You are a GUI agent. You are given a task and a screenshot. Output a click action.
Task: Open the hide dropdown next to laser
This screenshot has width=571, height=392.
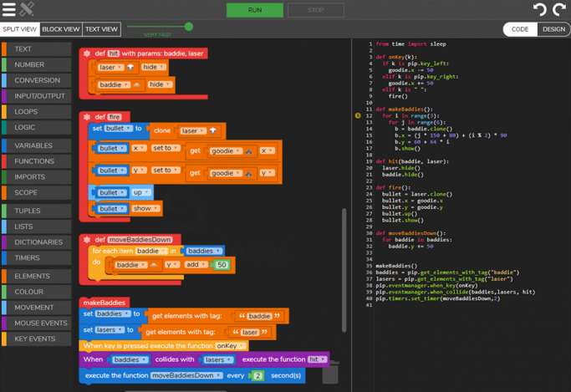pos(154,67)
